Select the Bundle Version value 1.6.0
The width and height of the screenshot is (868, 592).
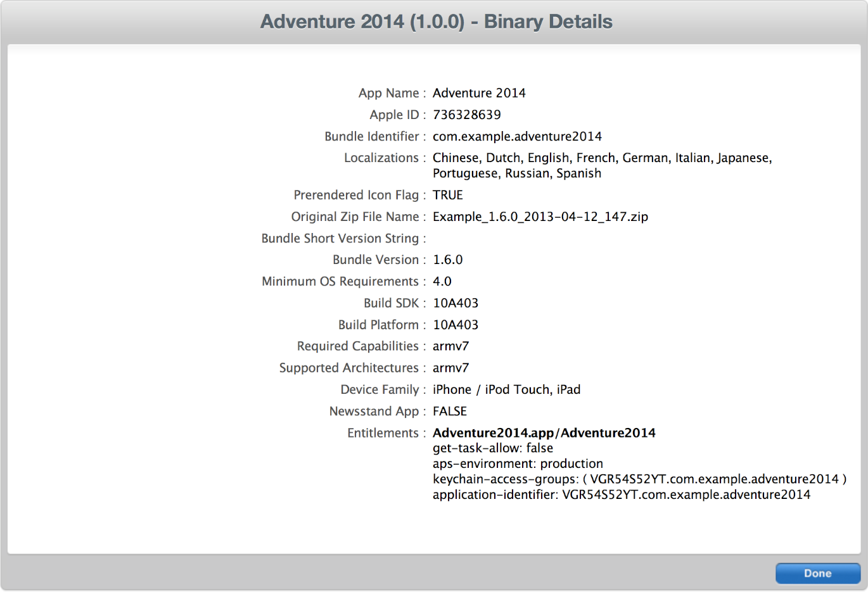coord(447,260)
